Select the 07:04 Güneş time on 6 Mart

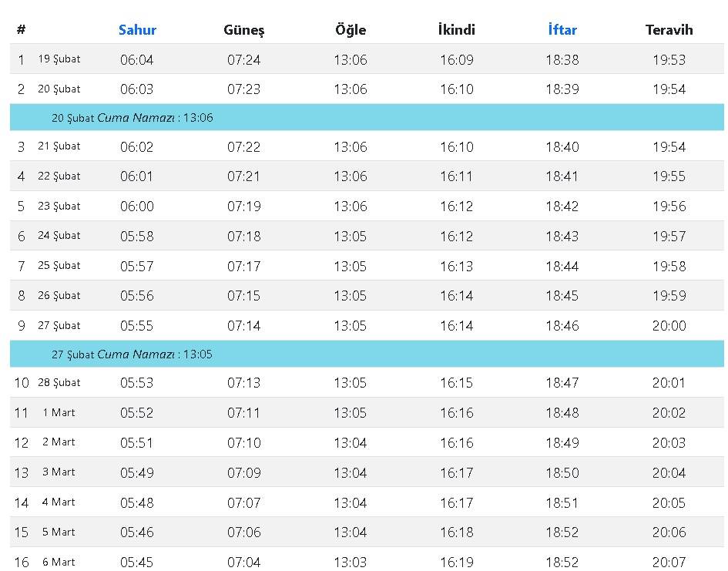tap(243, 562)
